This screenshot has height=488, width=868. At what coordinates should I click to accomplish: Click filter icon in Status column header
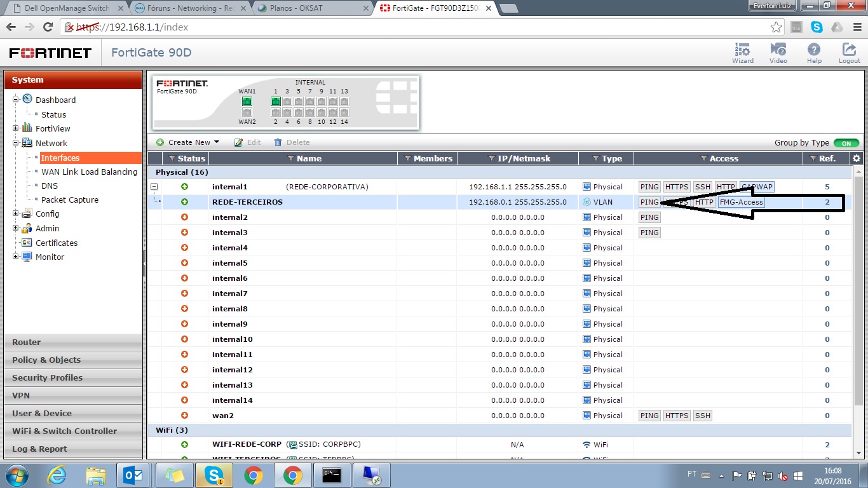tap(172, 159)
